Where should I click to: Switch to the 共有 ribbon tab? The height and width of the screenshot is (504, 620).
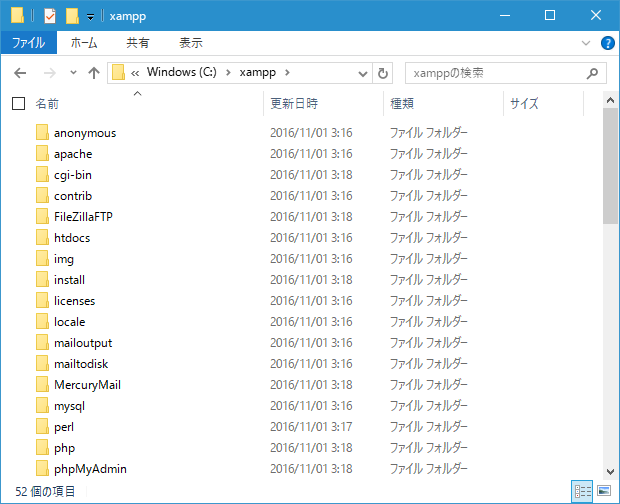tap(138, 43)
